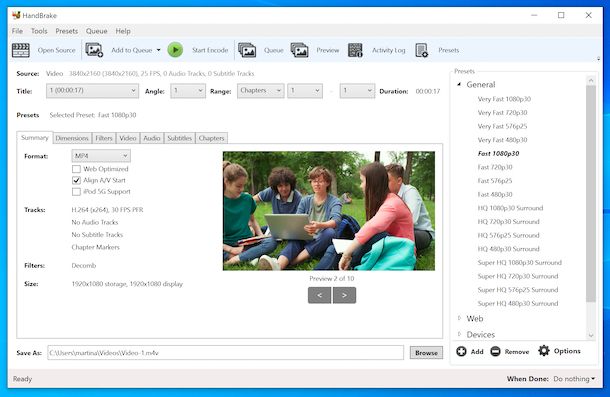Select the Fast 480p30 preset

point(495,194)
